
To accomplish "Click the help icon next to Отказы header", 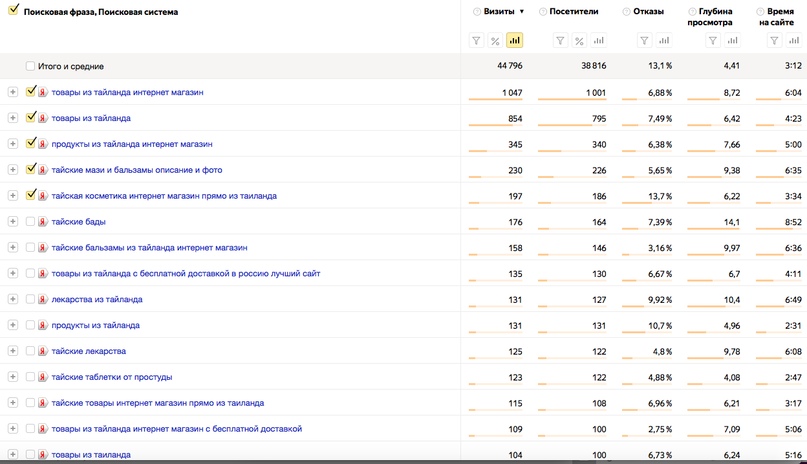I will point(626,12).
